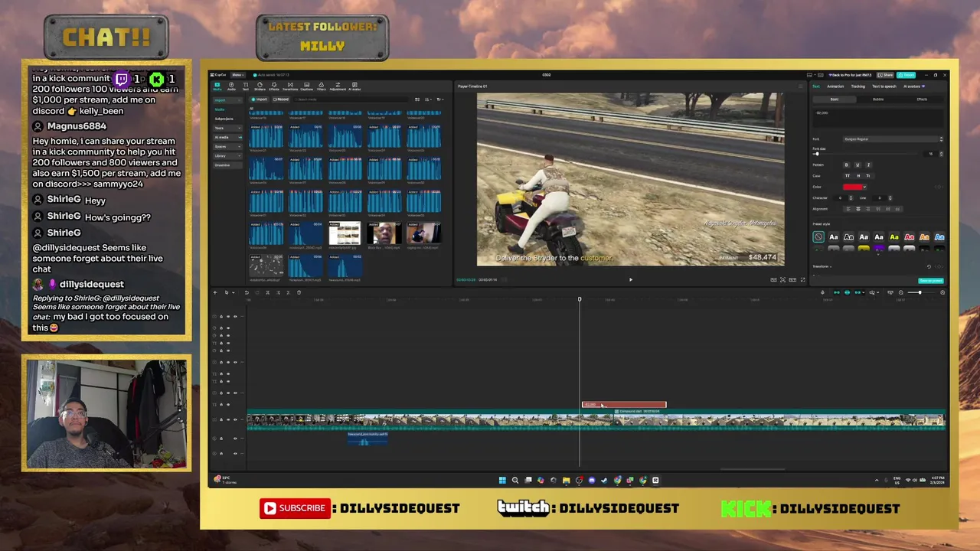Click the Delete trash icon in timeline toolbar
The width and height of the screenshot is (980, 551).
coord(299,292)
